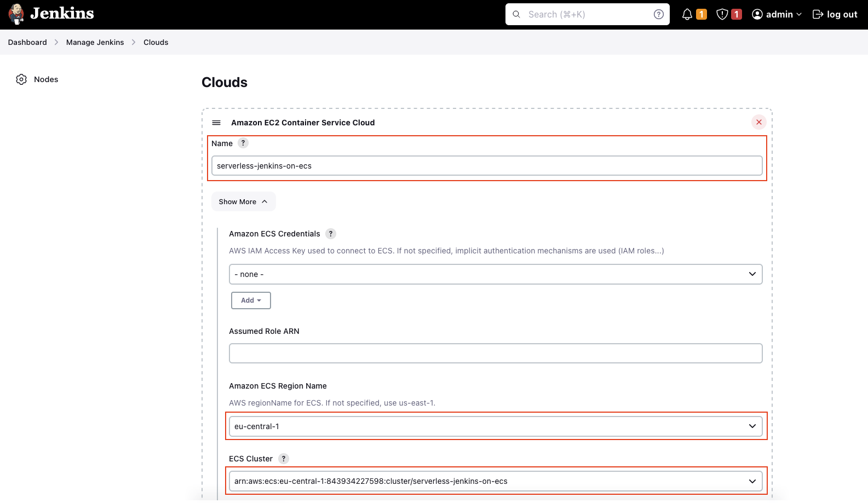Click the admin user avatar icon
Viewport: 868px width, 503px height.
click(x=757, y=14)
